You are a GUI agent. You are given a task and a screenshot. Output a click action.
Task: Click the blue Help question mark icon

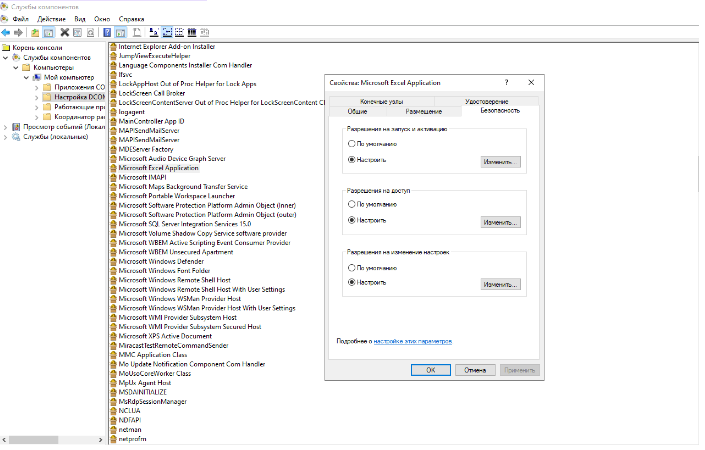pyautogui.click(x=107, y=32)
